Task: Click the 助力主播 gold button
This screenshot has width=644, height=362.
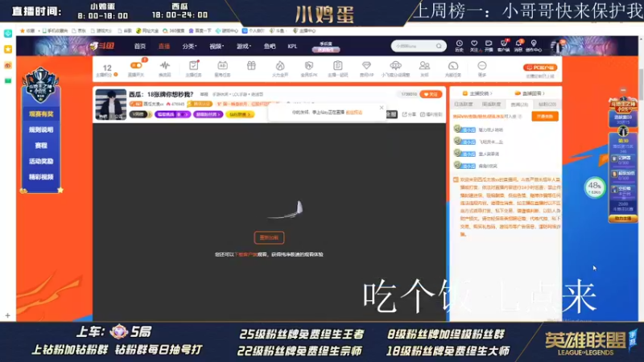Action: (623, 219)
